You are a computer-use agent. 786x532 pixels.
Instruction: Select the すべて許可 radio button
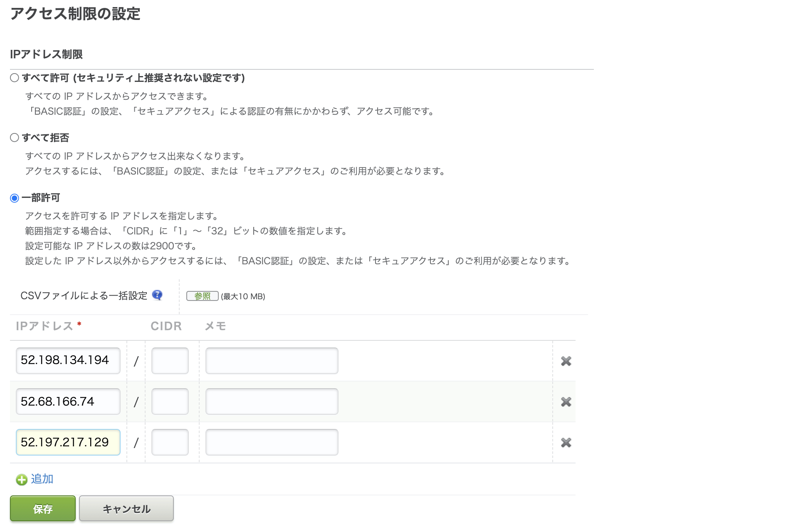(x=15, y=78)
